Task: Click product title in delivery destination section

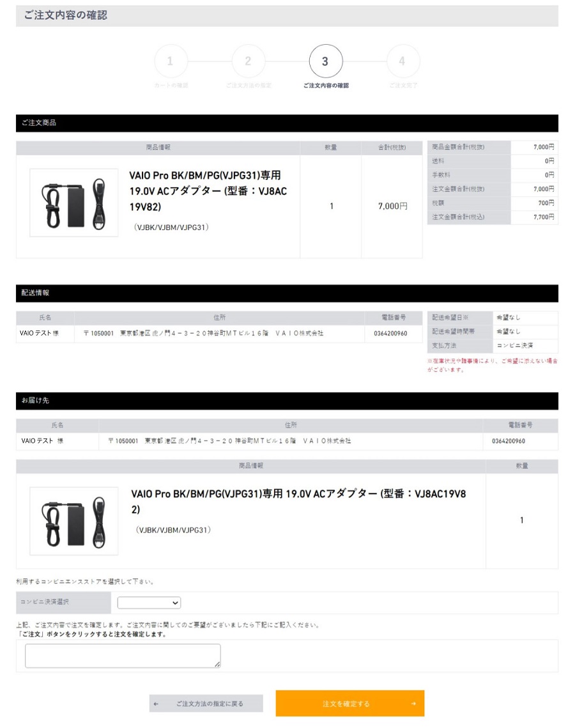Action: [298, 502]
